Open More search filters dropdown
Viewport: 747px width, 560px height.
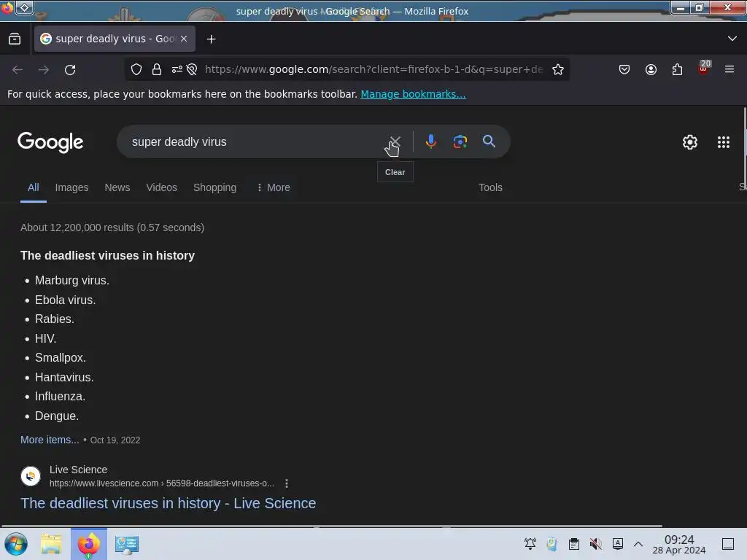coord(273,187)
